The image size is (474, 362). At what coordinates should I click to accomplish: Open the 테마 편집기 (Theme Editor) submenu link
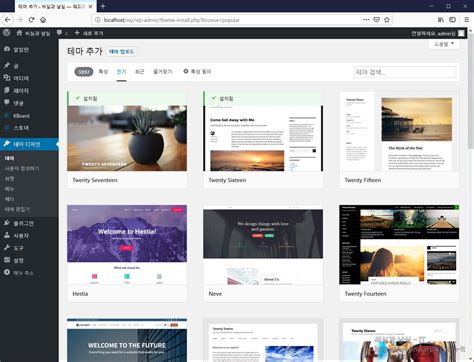tap(17, 209)
